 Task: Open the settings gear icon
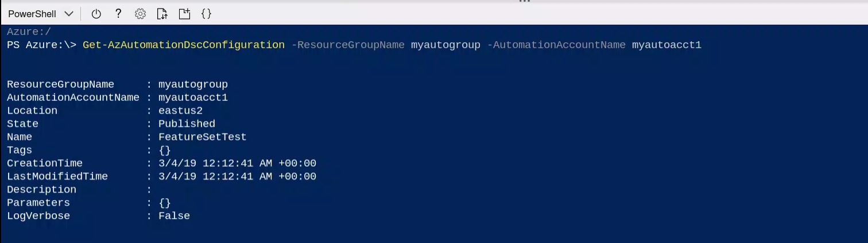click(x=140, y=14)
